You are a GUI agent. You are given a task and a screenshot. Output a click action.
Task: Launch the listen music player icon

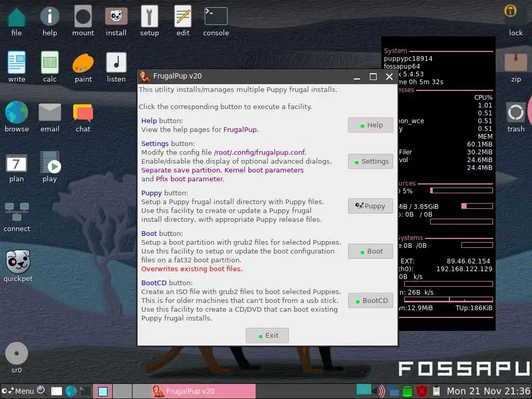(116, 62)
